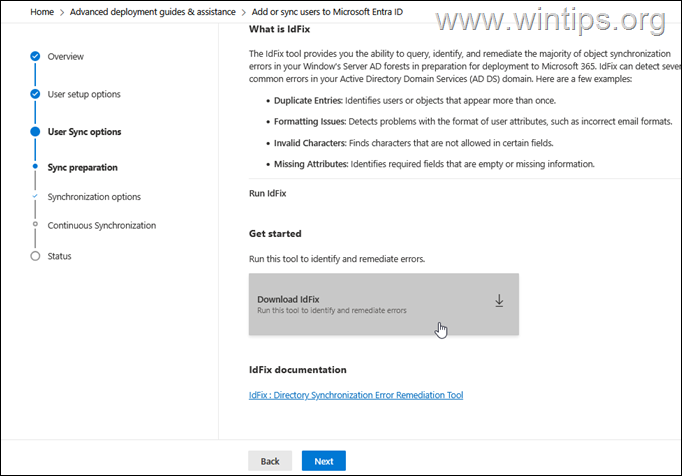682x476 pixels.
Task: Click the Next button
Action: point(324,461)
